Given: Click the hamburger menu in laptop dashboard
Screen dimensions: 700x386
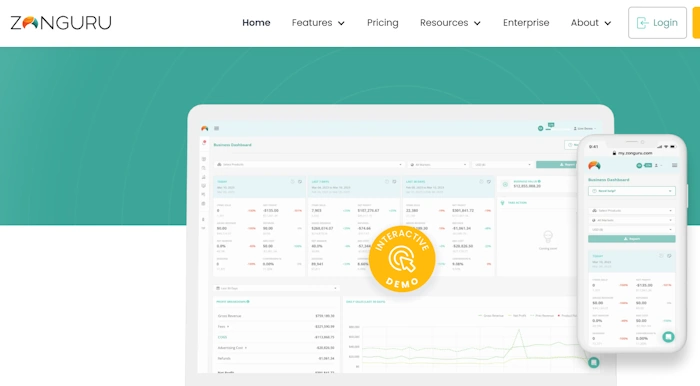Looking at the screenshot, I should (x=217, y=129).
